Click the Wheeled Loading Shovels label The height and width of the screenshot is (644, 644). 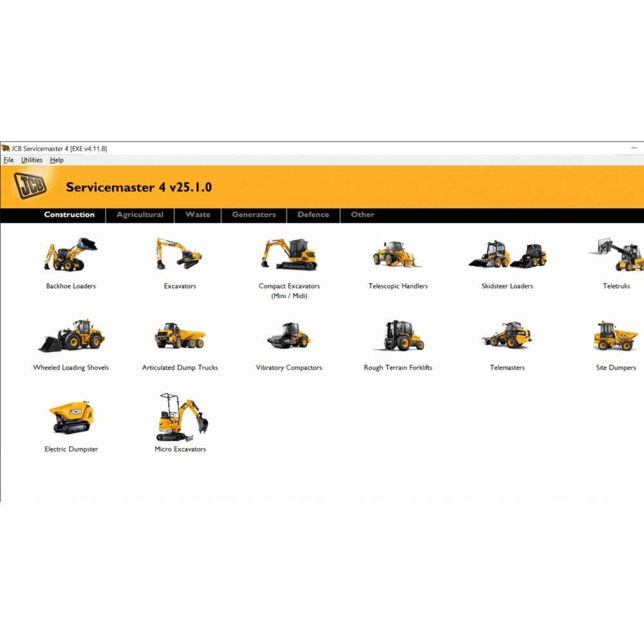coord(71,368)
